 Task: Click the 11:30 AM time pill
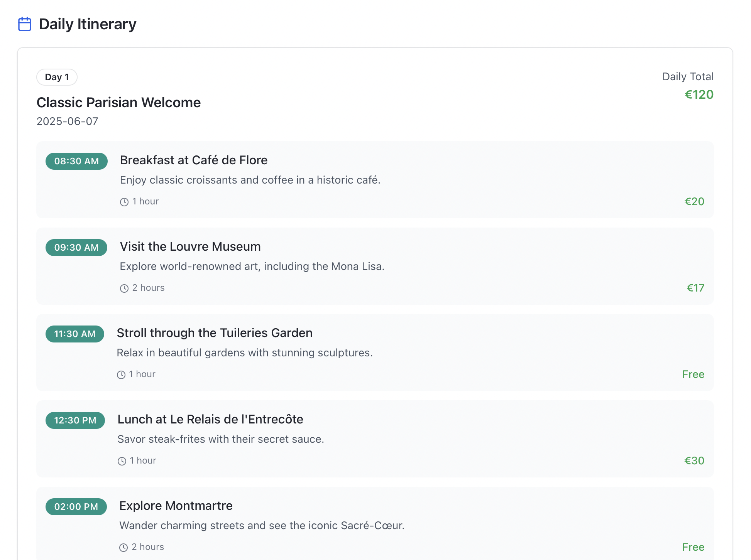(x=75, y=334)
